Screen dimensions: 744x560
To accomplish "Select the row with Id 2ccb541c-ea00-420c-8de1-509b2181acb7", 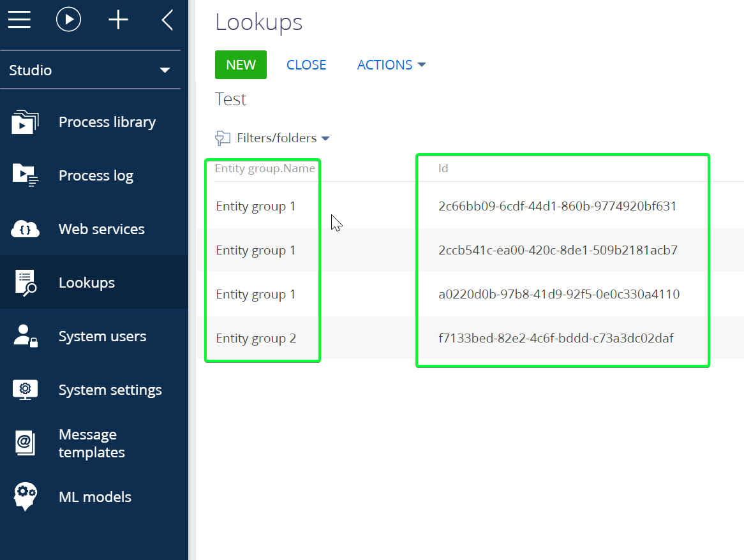I will coord(470,250).
